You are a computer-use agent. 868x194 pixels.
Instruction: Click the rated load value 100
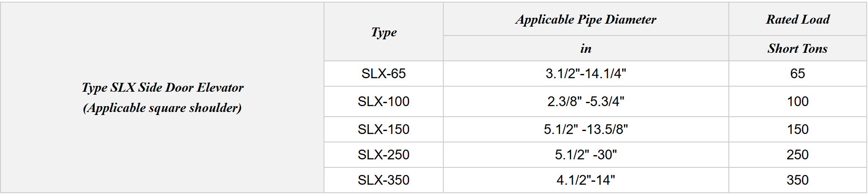(x=797, y=101)
